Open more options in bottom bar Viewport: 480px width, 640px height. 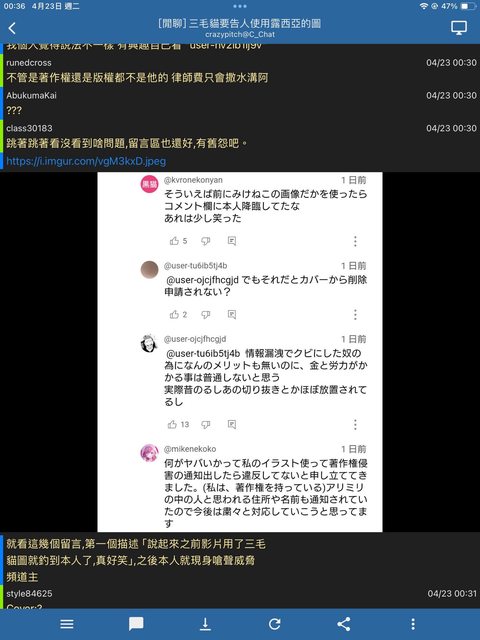[413, 624]
